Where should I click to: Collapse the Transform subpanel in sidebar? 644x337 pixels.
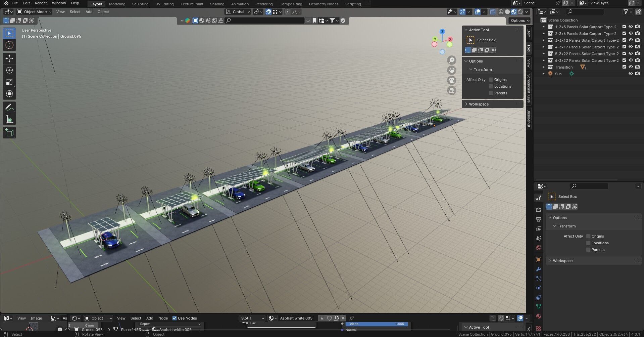471,70
